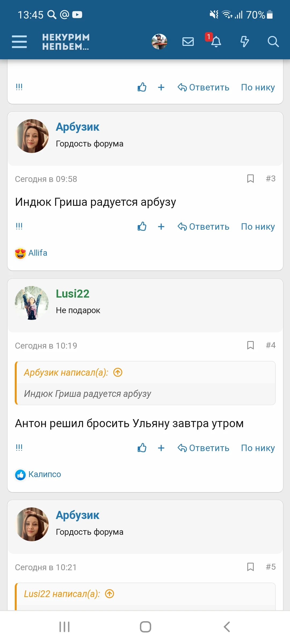290x644 pixels.
Task: Tap the lightning bolt icon in the header
Action: 244,41
